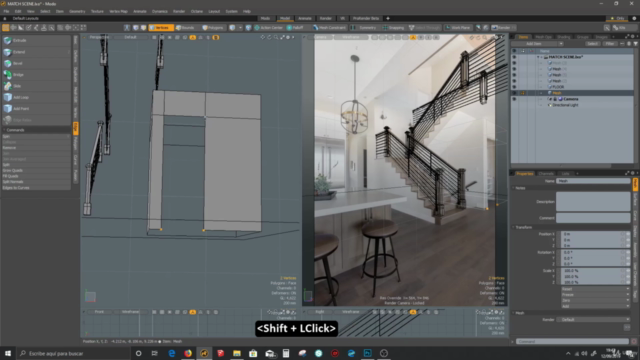This screenshot has height=360, width=640.
Task: Open the Zero transform dropdown
Action: [x=596, y=300]
